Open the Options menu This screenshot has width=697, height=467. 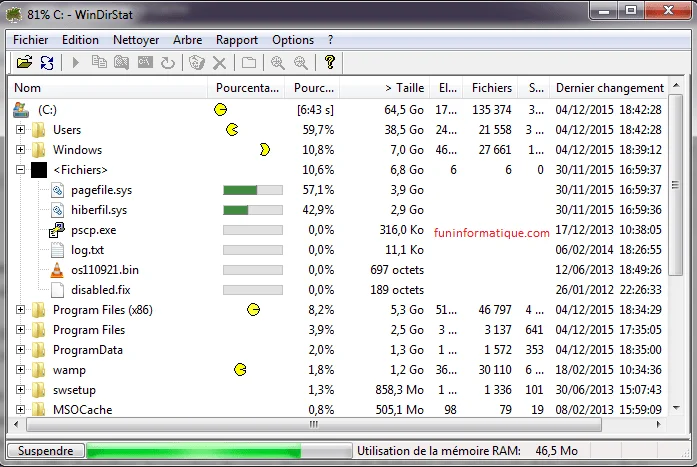click(293, 40)
